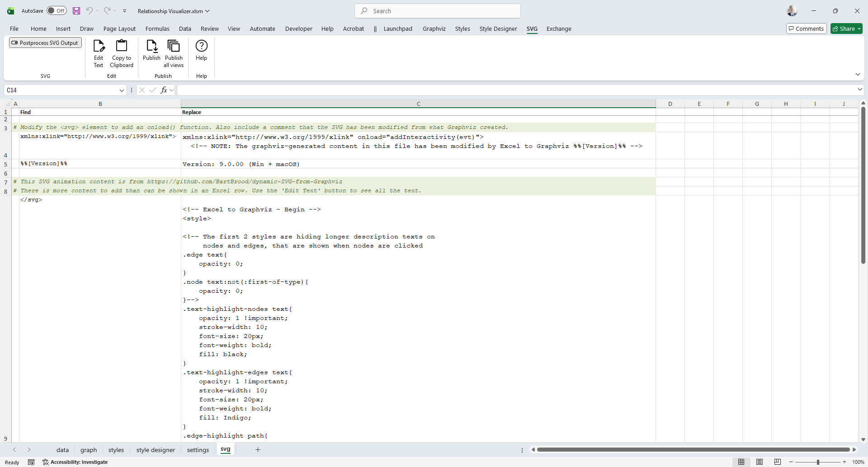Collapse the ribbon with chevron
Image resolution: width=868 pixels, height=467 pixels.
tap(858, 75)
